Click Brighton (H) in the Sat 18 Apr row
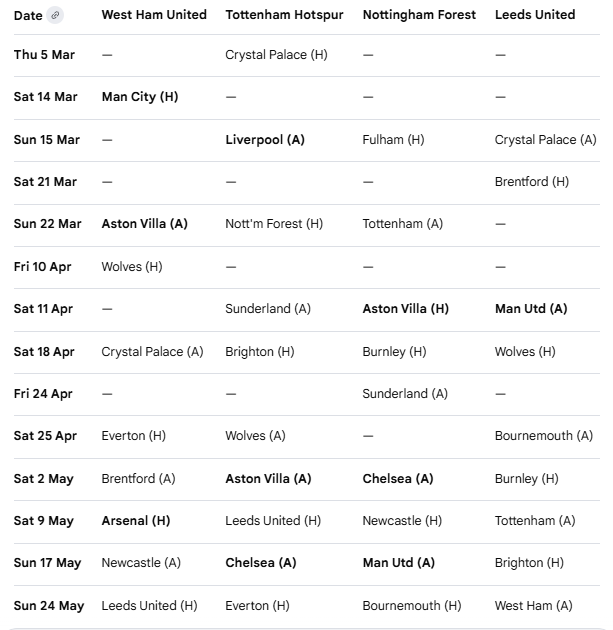Viewport: 613px width, 630px height. pyautogui.click(x=260, y=352)
